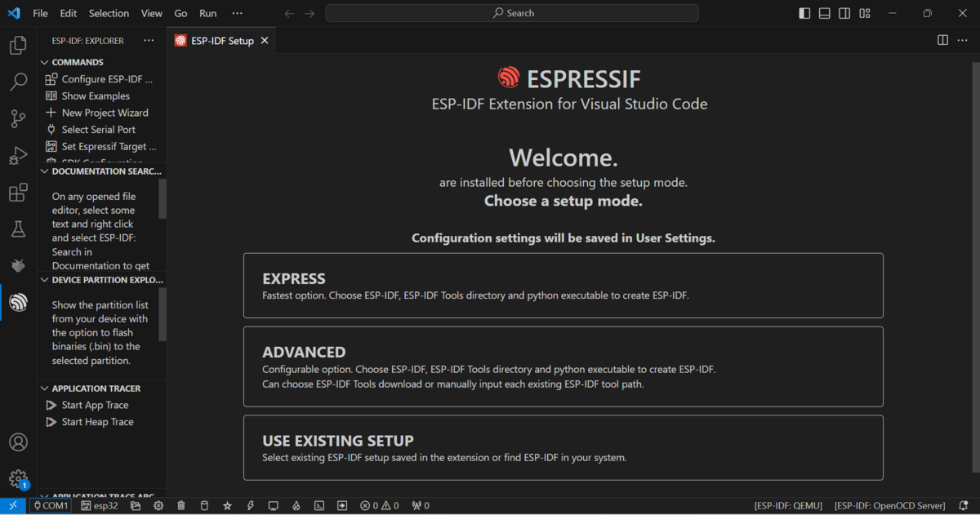This screenshot has width=980, height=515.
Task: Open Customize Layout button
Action: (865, 13)
